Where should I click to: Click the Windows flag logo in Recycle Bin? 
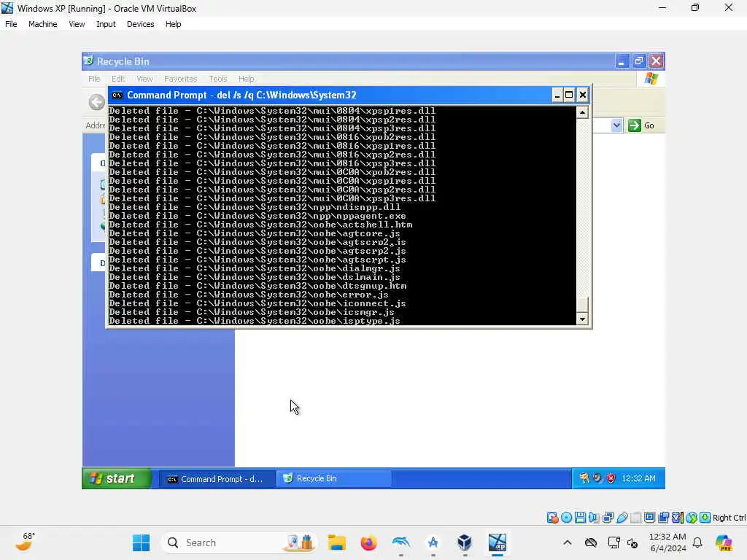[x=651, y=79]
